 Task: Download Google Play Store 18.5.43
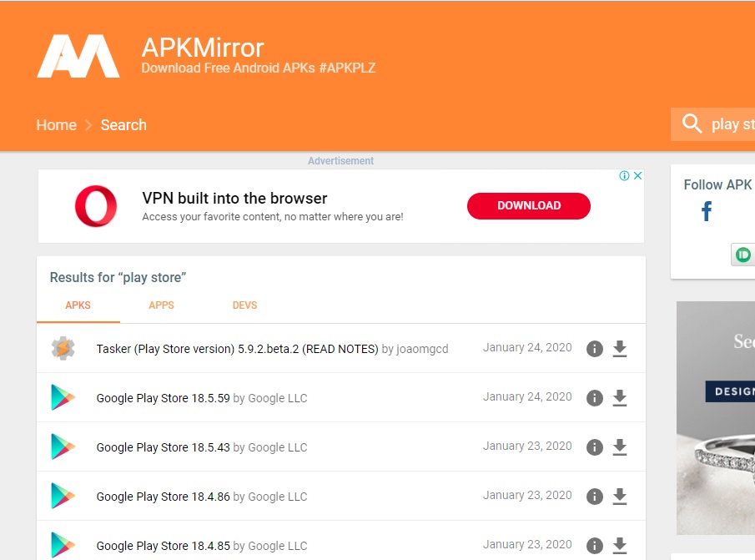(x=619, y=447)
